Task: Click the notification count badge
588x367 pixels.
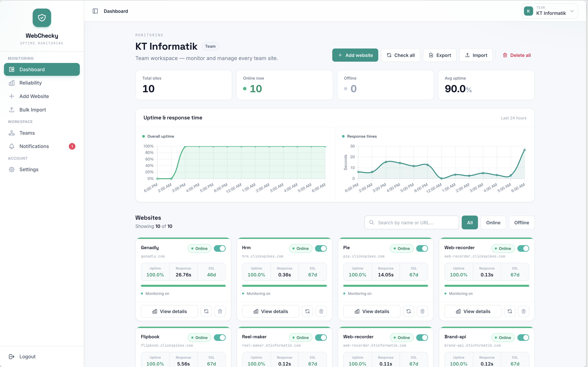Action: [x=72, y=146]
